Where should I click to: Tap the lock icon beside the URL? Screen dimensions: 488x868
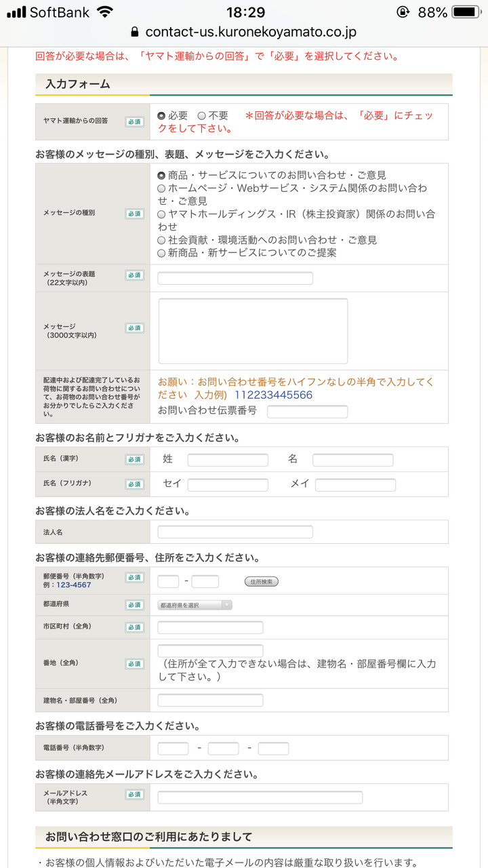134,31
